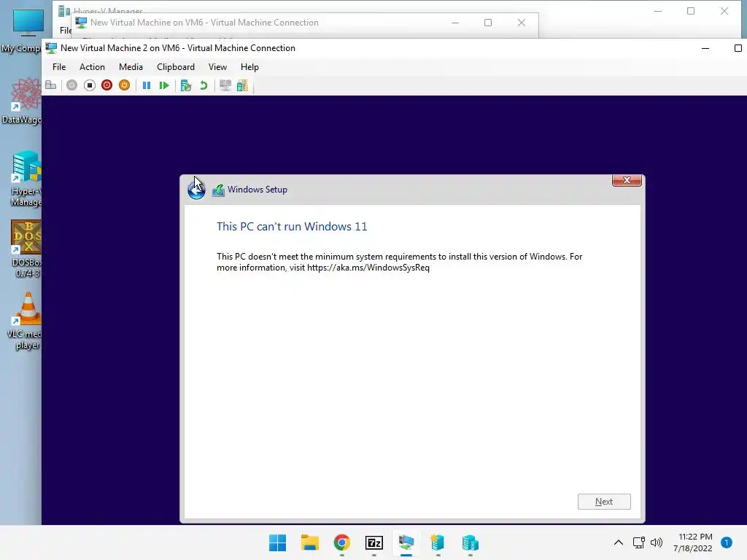Screen dimensions: 747x560
Task: Open Google Chrome from the taskbar
Action: (x=341, y=542)
